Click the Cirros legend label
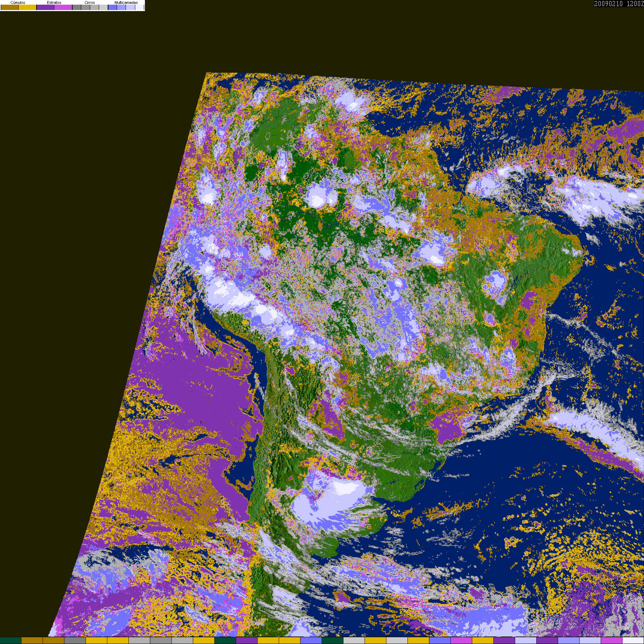 (x=90, y=3)
